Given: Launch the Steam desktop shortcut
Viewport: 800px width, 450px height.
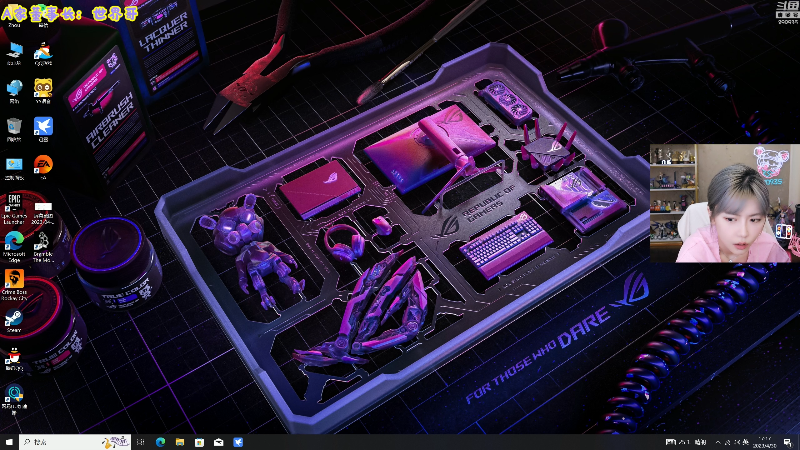Looking at the screenshot, I should coord(14,321).
